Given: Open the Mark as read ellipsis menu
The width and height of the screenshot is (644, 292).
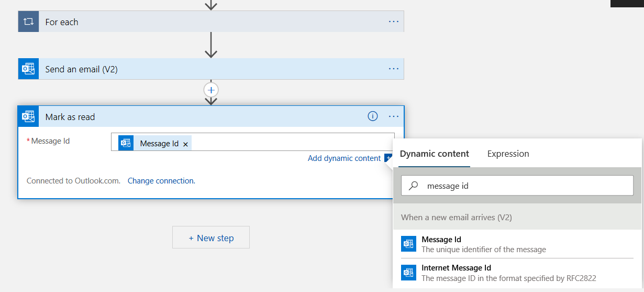Looking at the screenshot, I should (x=394, y=116).
